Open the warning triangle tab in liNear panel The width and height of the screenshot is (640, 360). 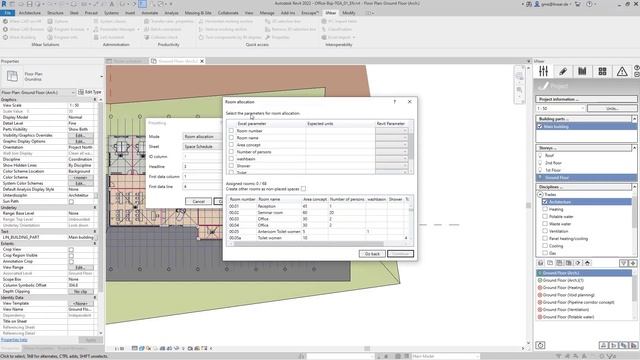[x=622, y=71]
